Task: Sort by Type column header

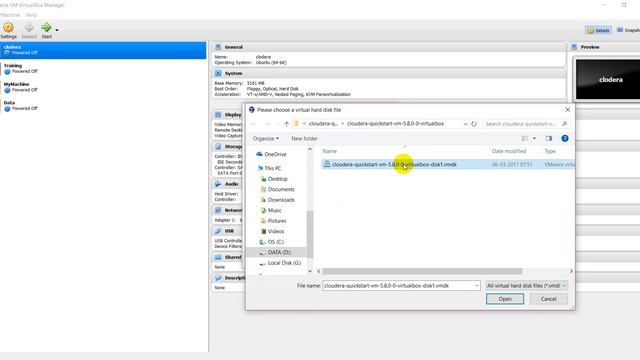Action: click(550, 151)
